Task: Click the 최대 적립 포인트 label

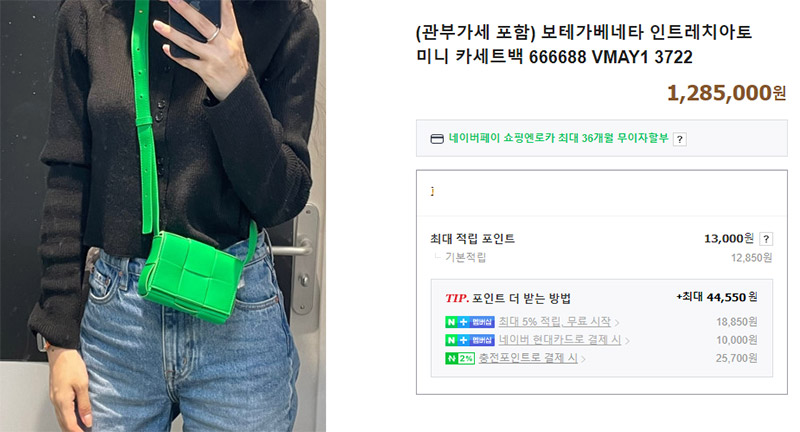Action: 472,239
